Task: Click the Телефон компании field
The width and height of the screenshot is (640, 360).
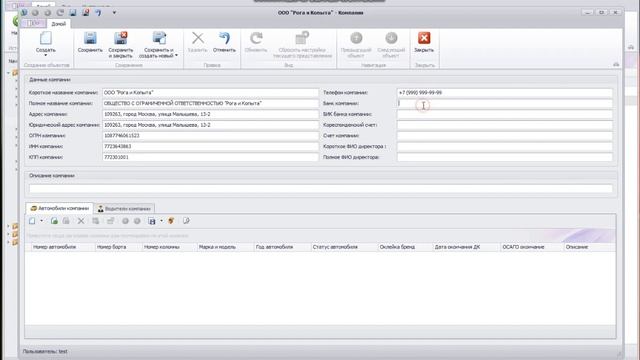Action: coord(504,93)
